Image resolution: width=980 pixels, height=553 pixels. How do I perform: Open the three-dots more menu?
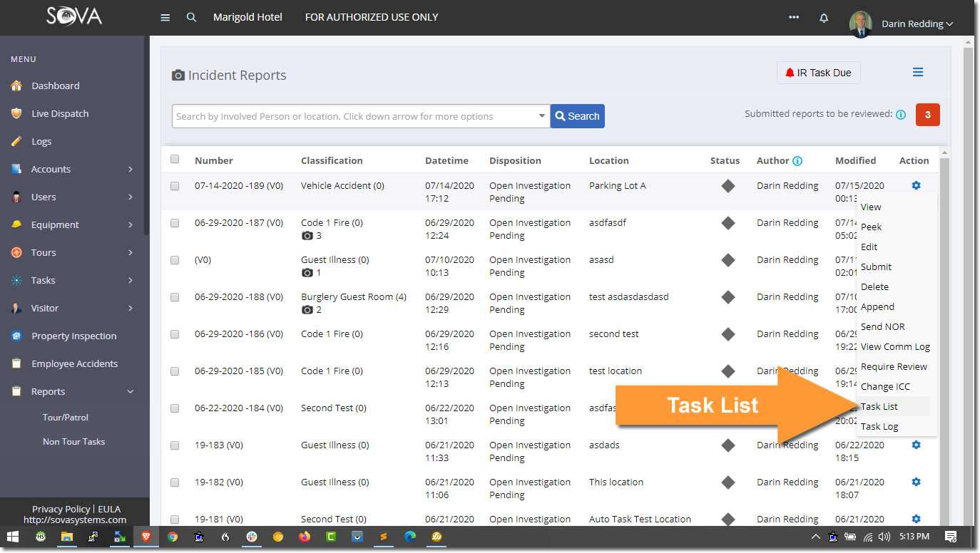point(794,17)
